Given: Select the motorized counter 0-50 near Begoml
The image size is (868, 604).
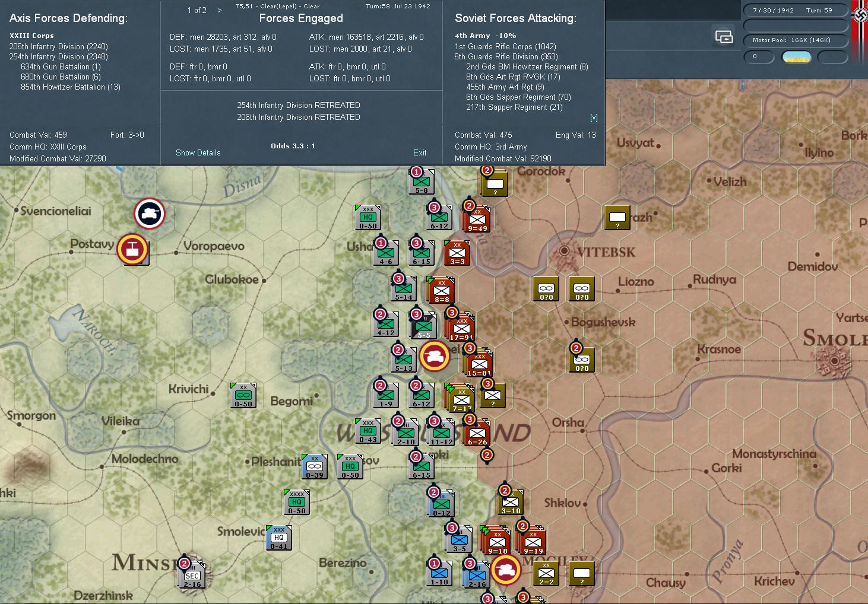Looking at the screenshot, I should point(243,396).
